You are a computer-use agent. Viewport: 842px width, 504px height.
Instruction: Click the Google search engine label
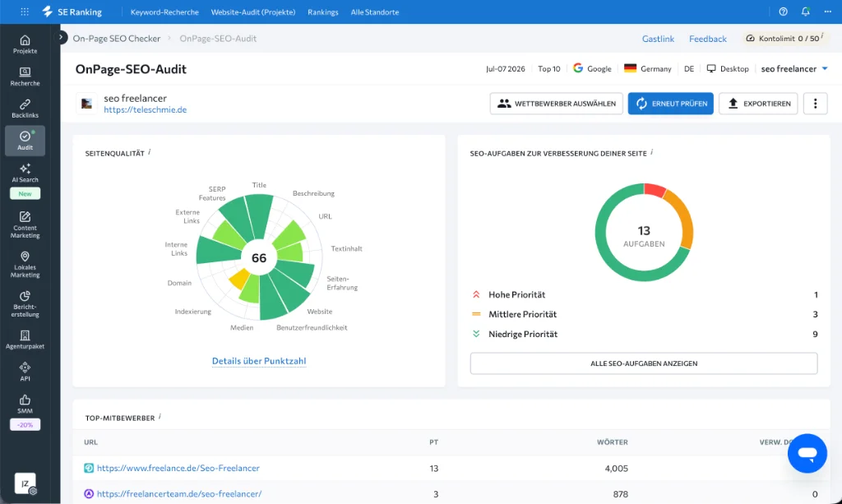point(592,69)
